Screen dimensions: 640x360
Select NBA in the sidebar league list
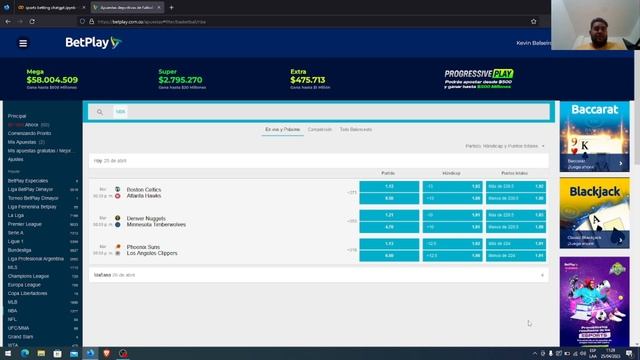tap(12, 311)
